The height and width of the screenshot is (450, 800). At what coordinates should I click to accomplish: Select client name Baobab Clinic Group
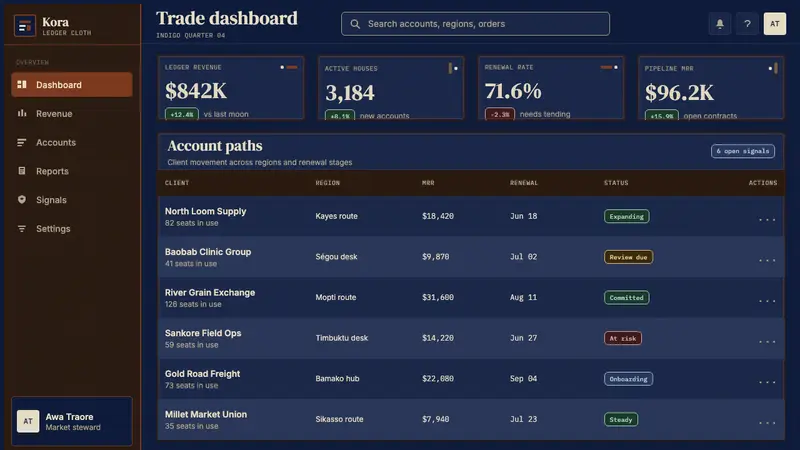pos(208,252)
